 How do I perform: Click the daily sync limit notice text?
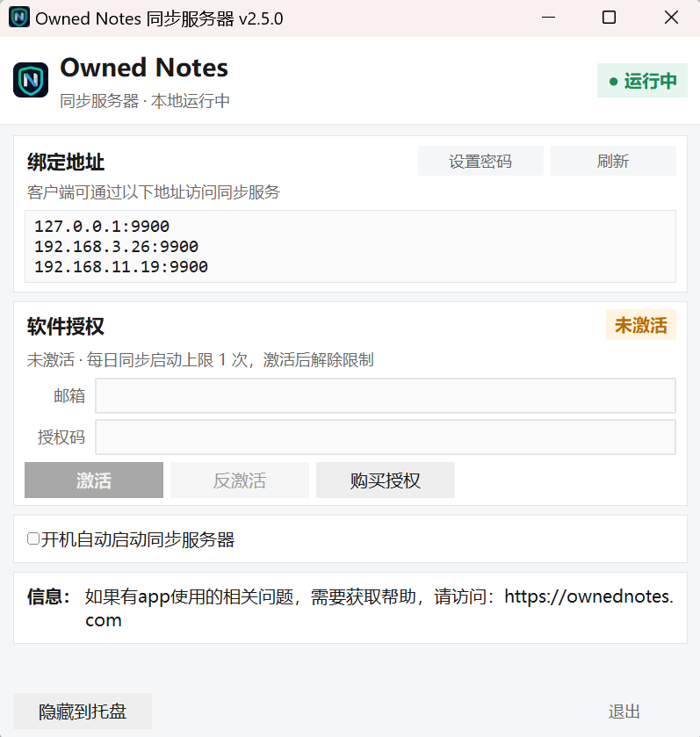pyautogui.click(x=200, y=359)
